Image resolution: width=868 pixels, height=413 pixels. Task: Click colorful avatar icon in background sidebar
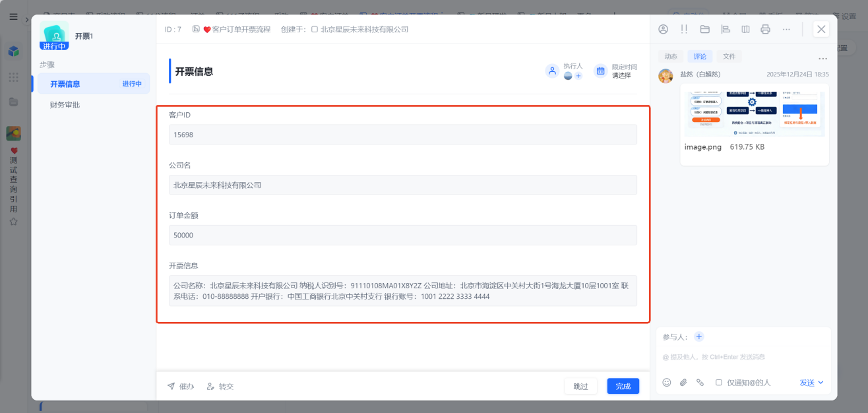pyautogui.click(x=13, y=133)
